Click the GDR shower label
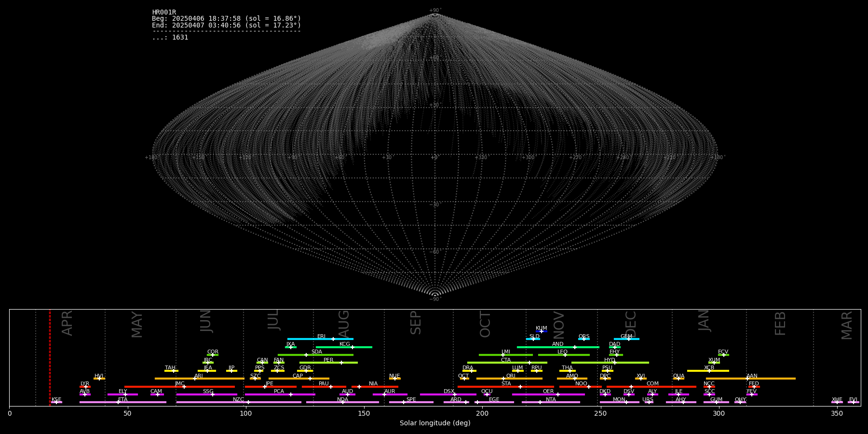This screenshot has width=868, height=434. tap(305, 368)
